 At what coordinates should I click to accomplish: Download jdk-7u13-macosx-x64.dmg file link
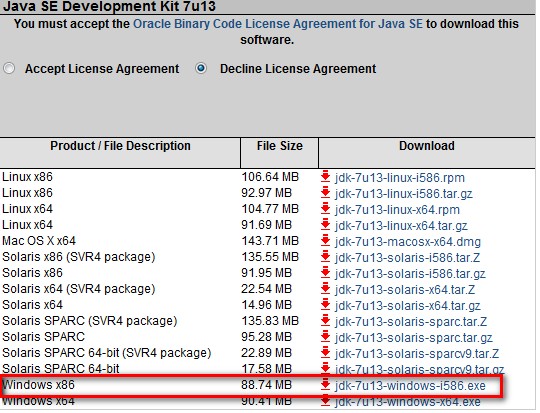pos(407,242)
